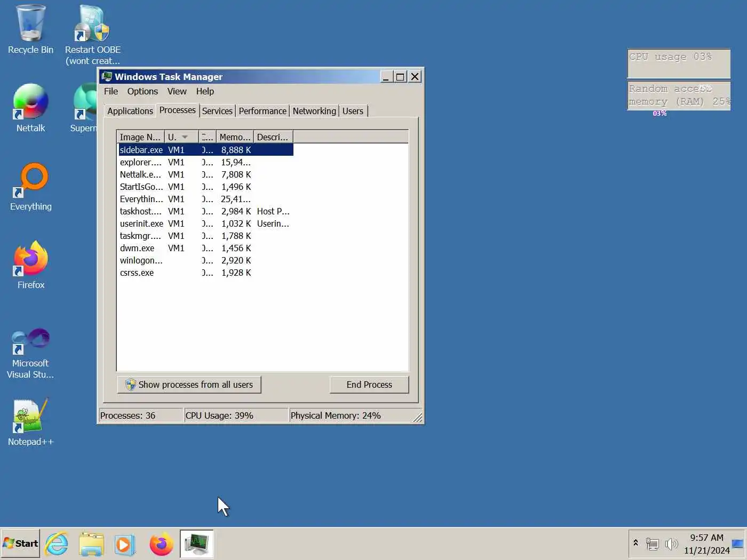Maximize the Windows Task Manager window
747x560 pixels.
pyautogui.click(x=400, y=77)
